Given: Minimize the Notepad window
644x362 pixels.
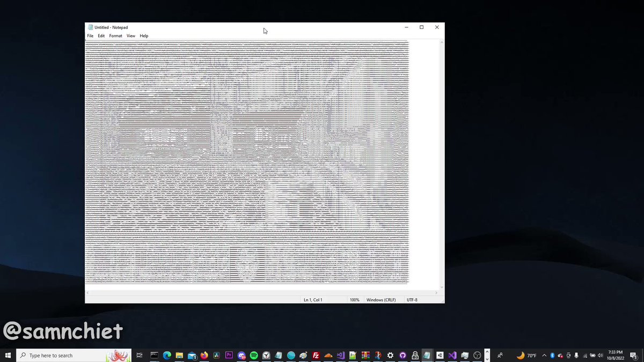Looking at the screenshot, I should 407,27.
